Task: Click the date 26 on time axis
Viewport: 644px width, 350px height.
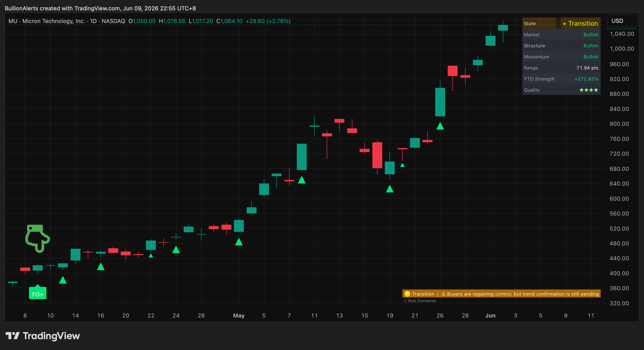Action: (440, 315)
